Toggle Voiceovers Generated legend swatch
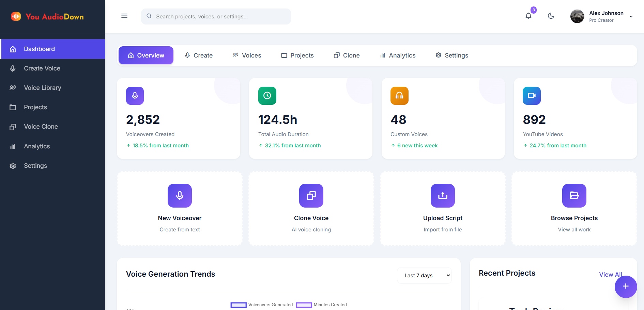Image resolution: width=644 pixels, height=310 pixels. (x=239, y=305)
